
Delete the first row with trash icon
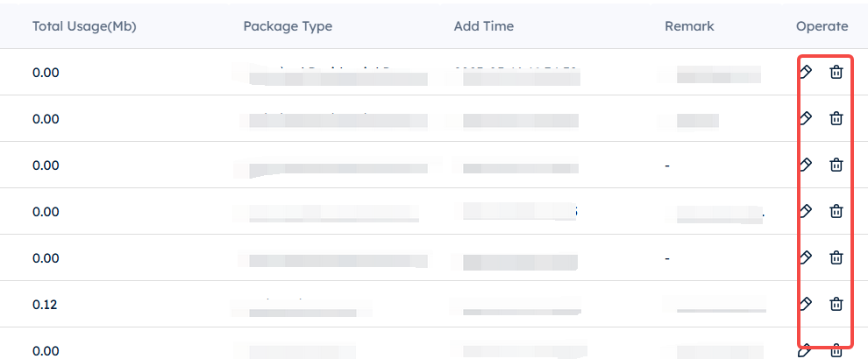(x=836, y=72)
